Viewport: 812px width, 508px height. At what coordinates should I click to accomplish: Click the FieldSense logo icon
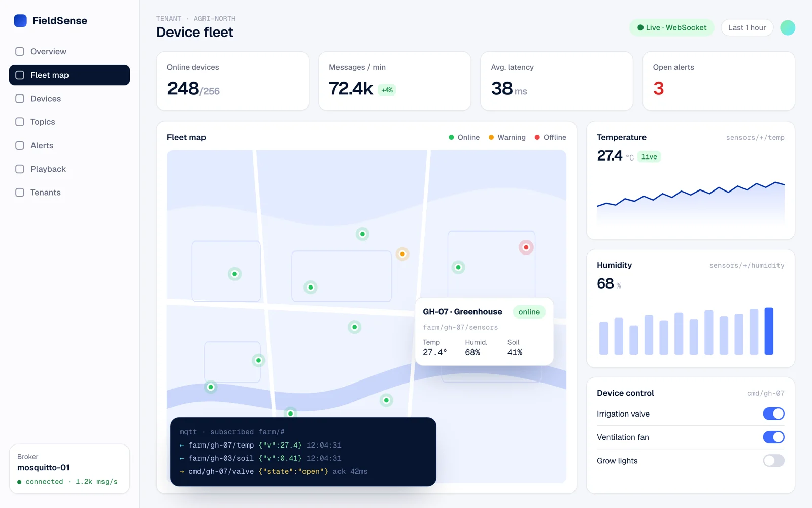pos(20,21)
